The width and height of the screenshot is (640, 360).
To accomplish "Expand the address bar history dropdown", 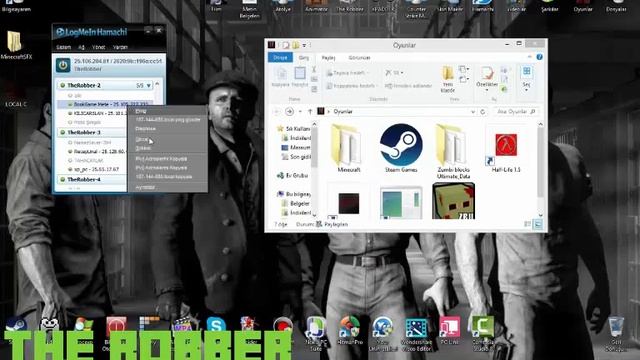I will (x=473, y=111).
